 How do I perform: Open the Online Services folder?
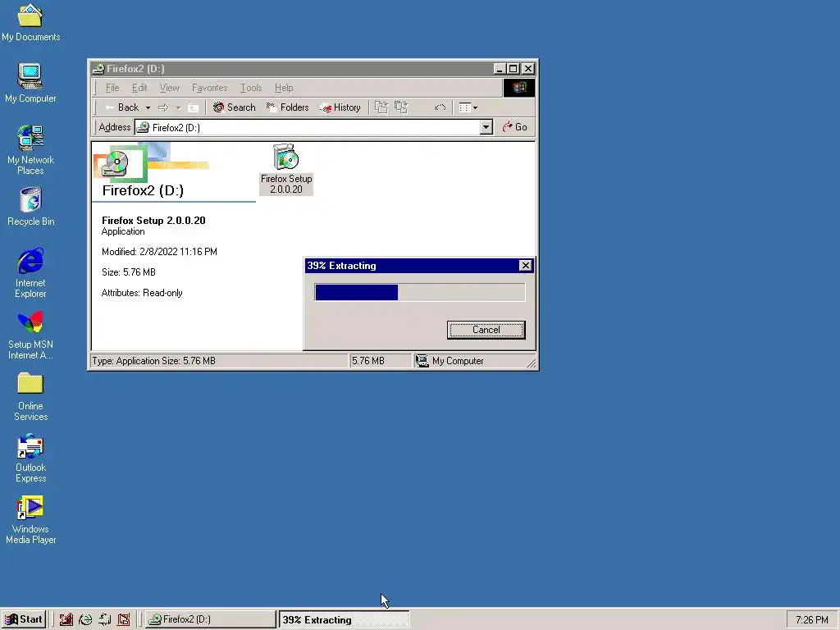30,396
